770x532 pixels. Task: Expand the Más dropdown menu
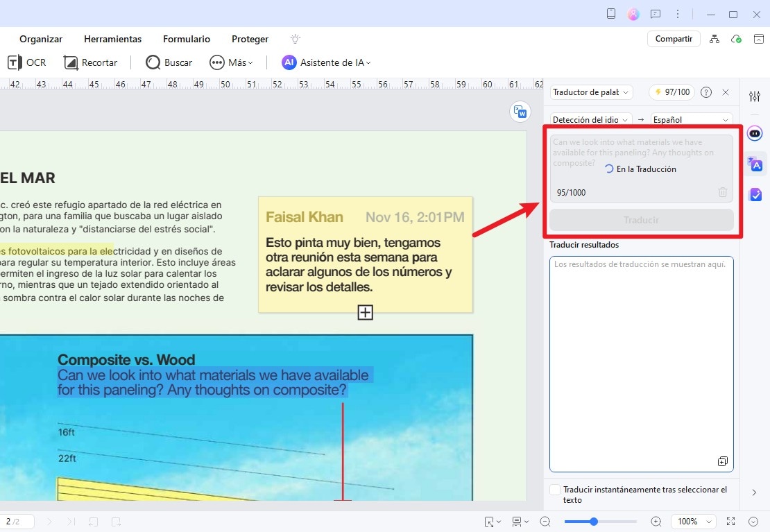pyautogui.click(x=231, y=62)
